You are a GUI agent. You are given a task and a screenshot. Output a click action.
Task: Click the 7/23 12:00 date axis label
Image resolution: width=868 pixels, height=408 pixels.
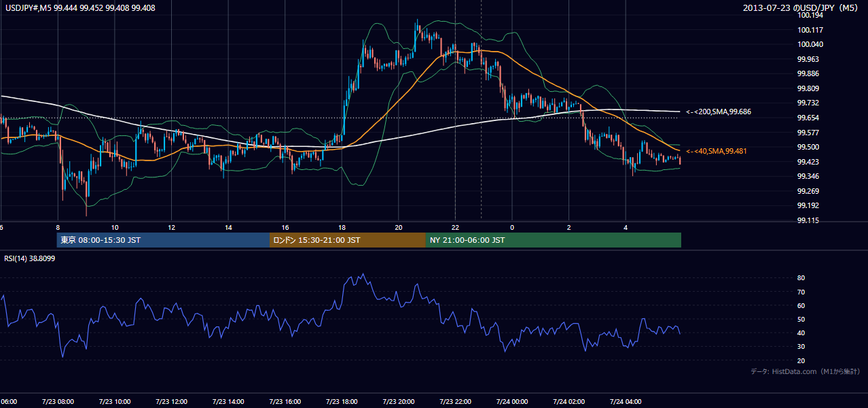pos(171,402)
